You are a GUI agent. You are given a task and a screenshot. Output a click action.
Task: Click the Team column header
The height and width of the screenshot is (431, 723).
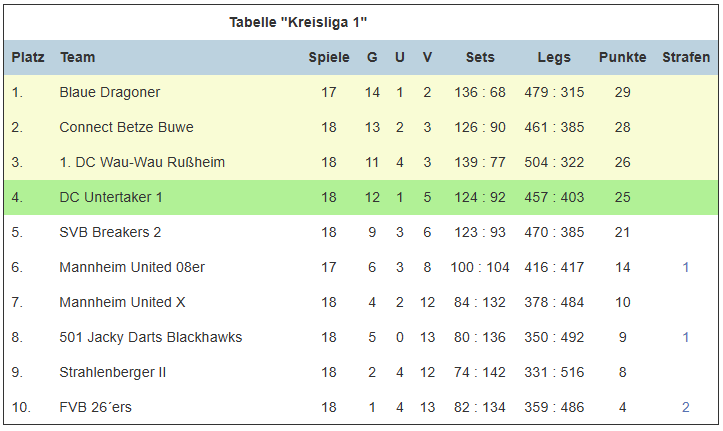click(x=77, y=57)
